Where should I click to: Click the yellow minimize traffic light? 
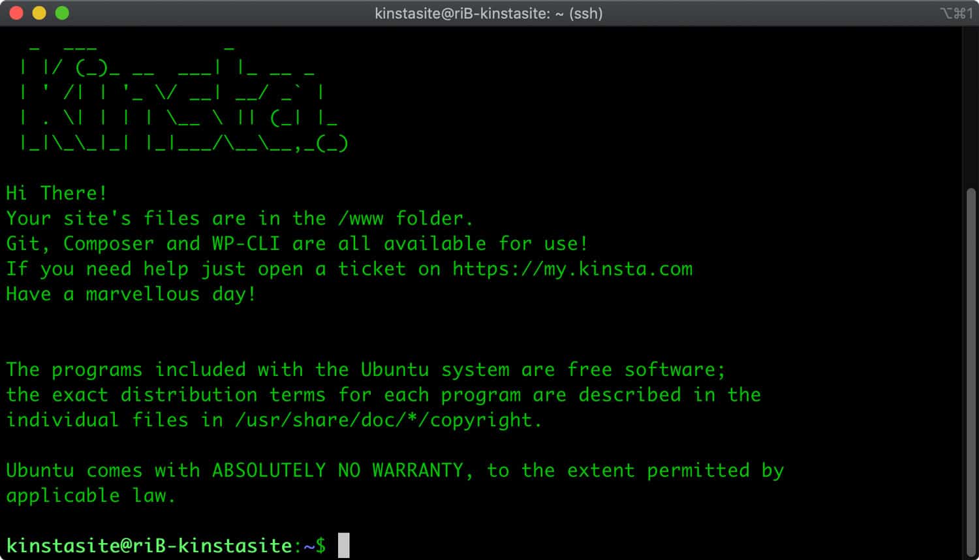pos(39,12)
